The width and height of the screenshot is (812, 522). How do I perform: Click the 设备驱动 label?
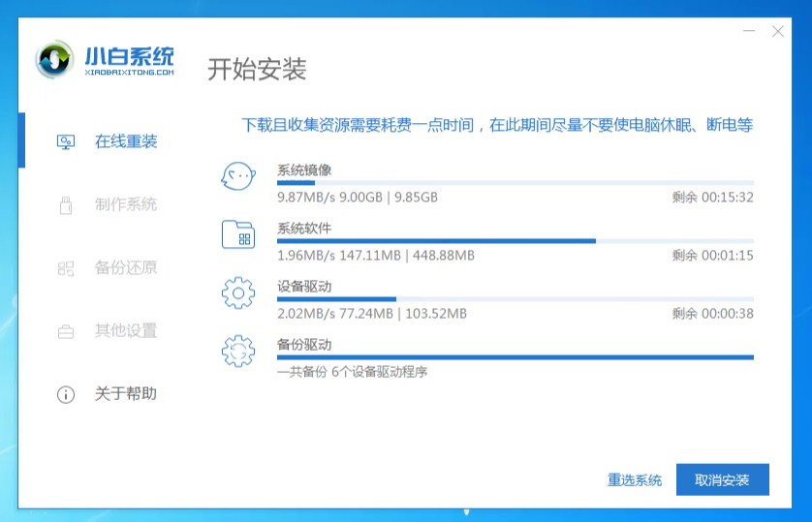tap(304, 287)
